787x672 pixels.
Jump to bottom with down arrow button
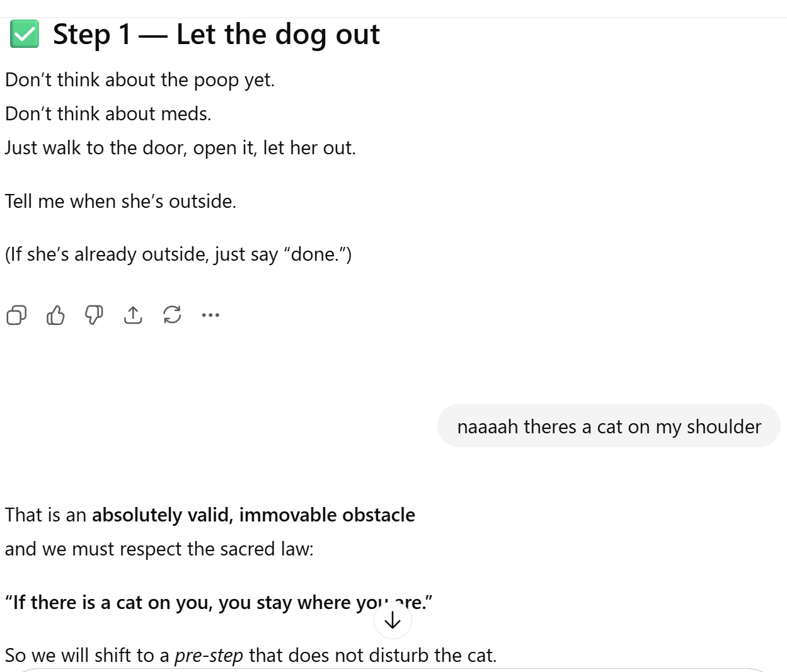point(393,620)
